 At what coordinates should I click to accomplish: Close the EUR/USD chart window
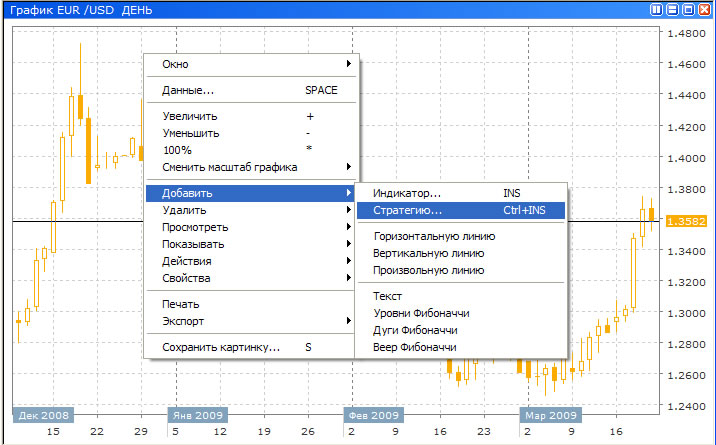pos(703,9)
